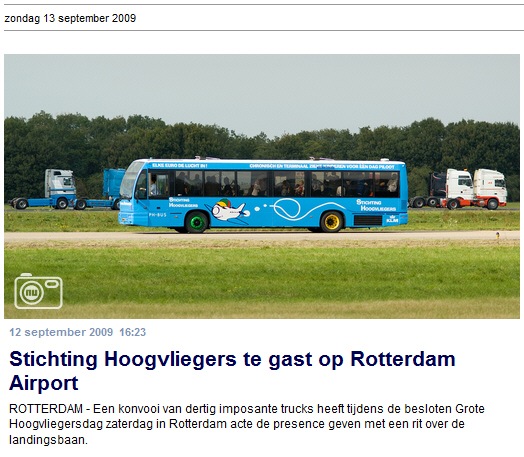Click the 12 september 2009 timestamp

pyautogui.click(x=61, y=332)
